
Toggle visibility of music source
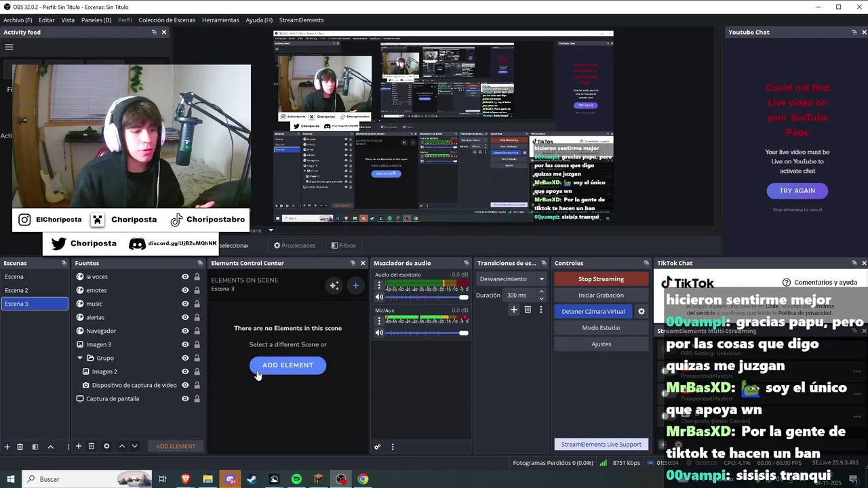pyautogui.click(x=185, y=304)
